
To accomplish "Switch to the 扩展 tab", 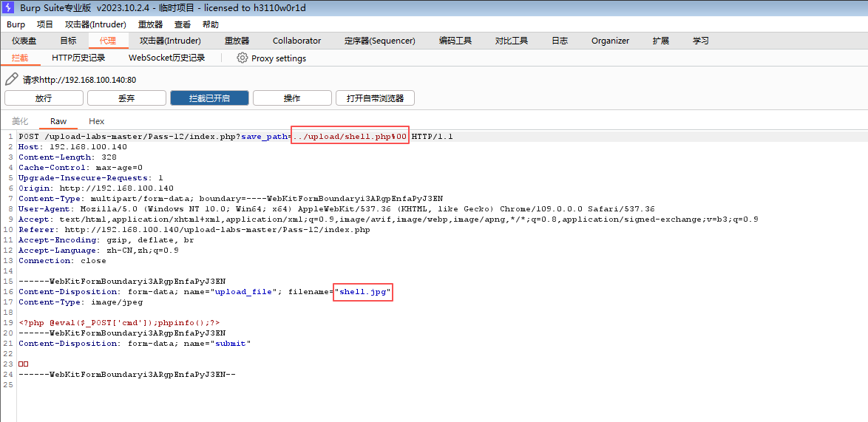I will [x=661, y=41].
